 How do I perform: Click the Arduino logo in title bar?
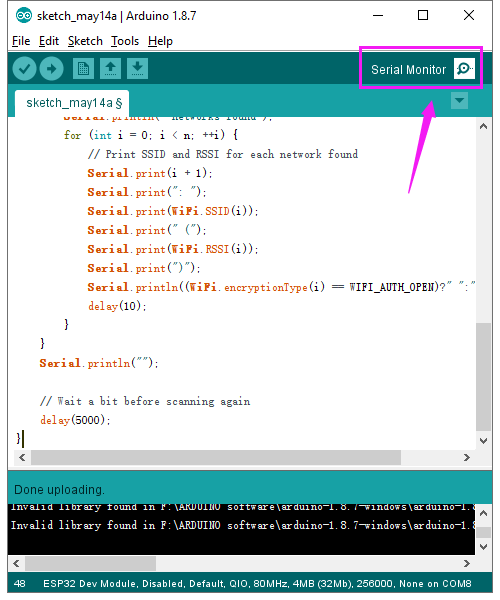[24, 16]
